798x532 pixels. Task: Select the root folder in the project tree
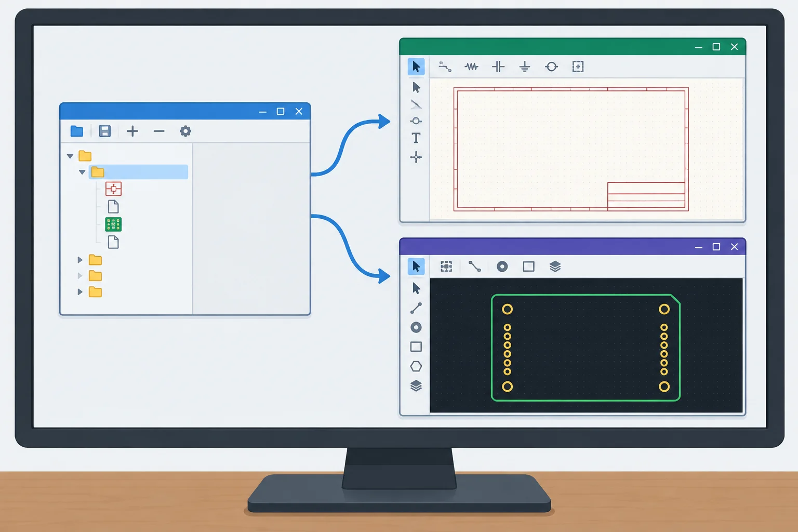click(x=85, y=156)
